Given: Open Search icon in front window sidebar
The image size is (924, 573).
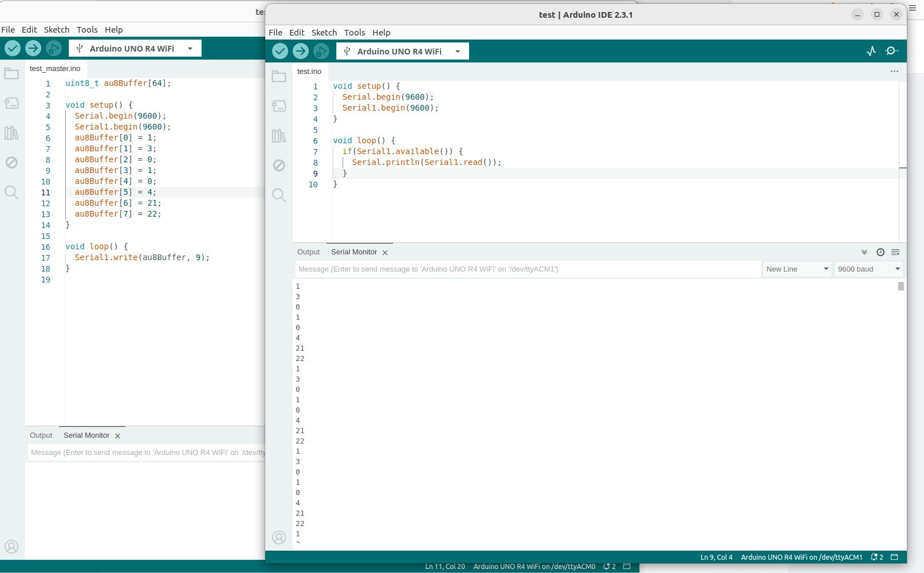Looking at the screenshot, I should [279, 195].
